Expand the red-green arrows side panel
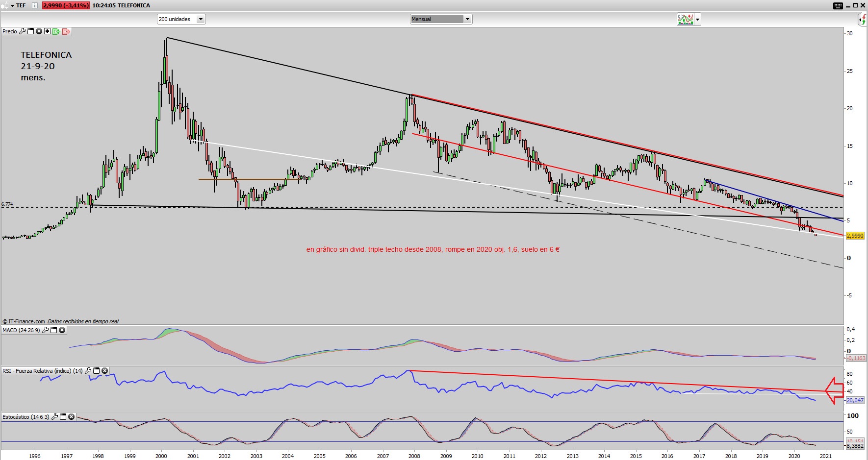The height and width of the screenshot is (460, 868). (863, 20)
